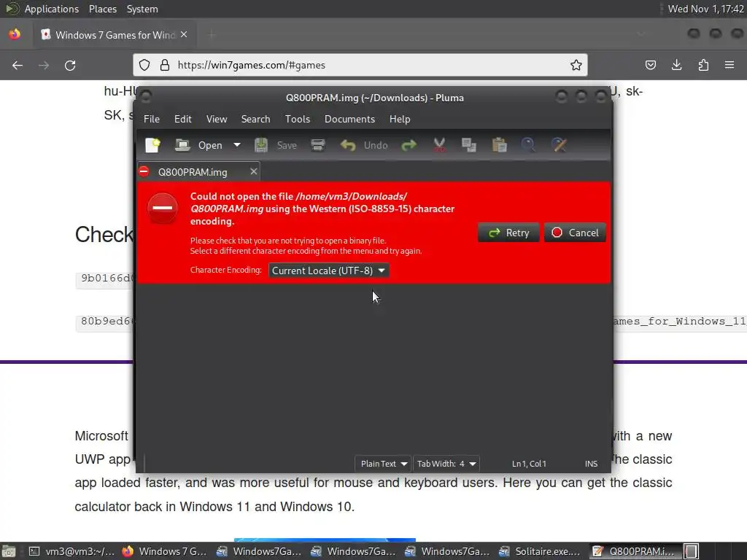Open the Character Encoding dropdown
Screen dimensions: 747x560
[329, 271]
